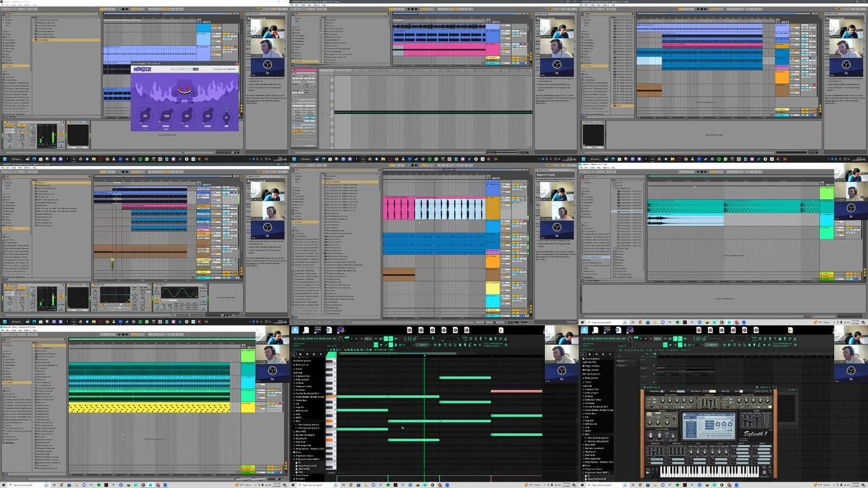Click File Explorer taskbar icon below Mangler screenshot
This screenshot has height=488, width=868.
[94, 159]
